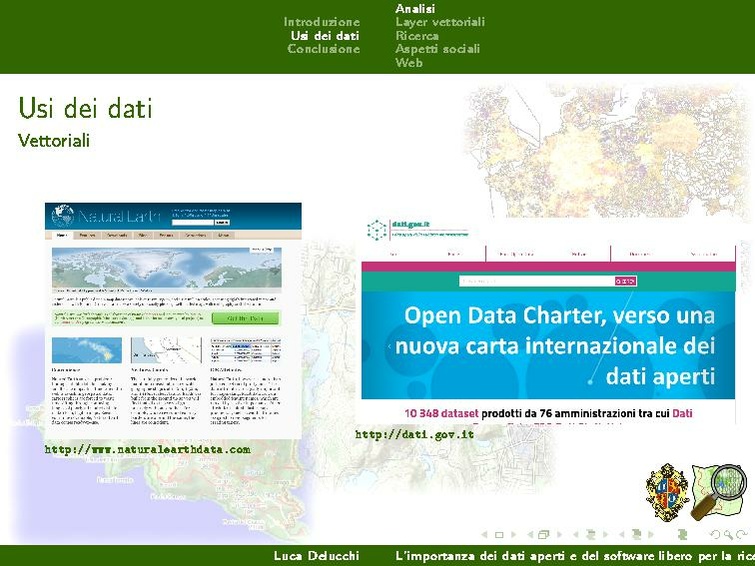
Task: Jump to the Introduzione section
Action: pos(322,22)
